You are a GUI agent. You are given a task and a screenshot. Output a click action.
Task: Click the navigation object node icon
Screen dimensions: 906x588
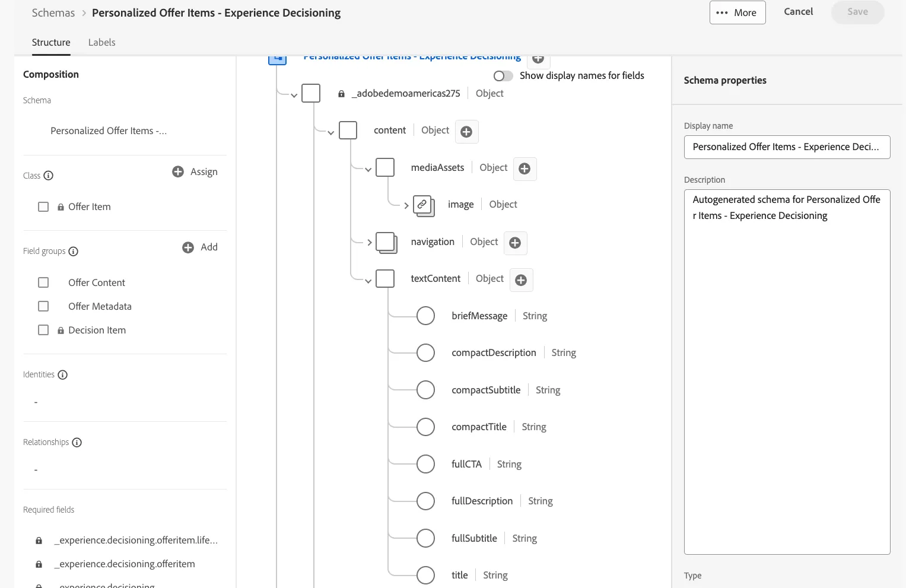point(386,243)
